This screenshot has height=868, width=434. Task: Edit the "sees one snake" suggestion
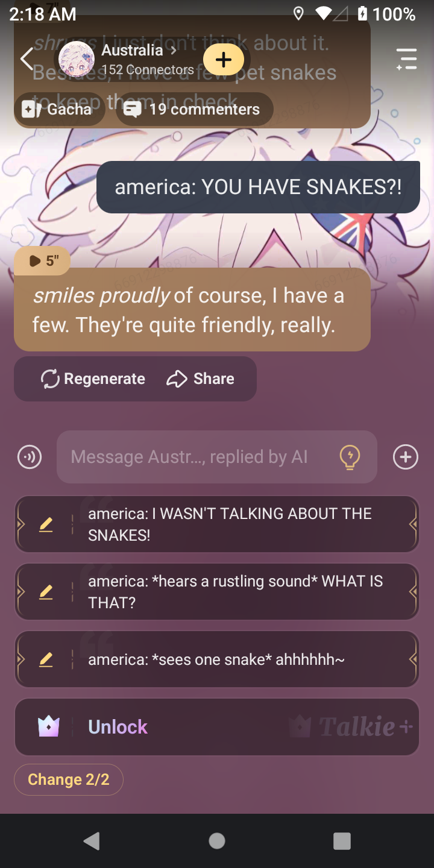tap(46, 659)
